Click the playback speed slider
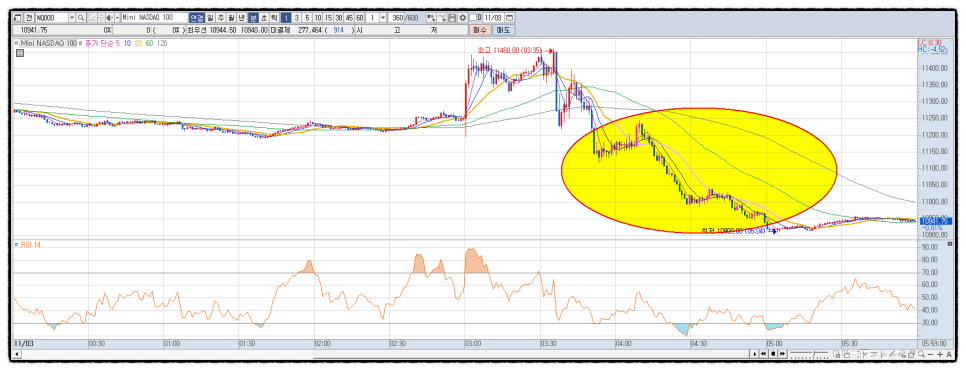This screenshot has height=371, width=966. click(x=809, y=354)
